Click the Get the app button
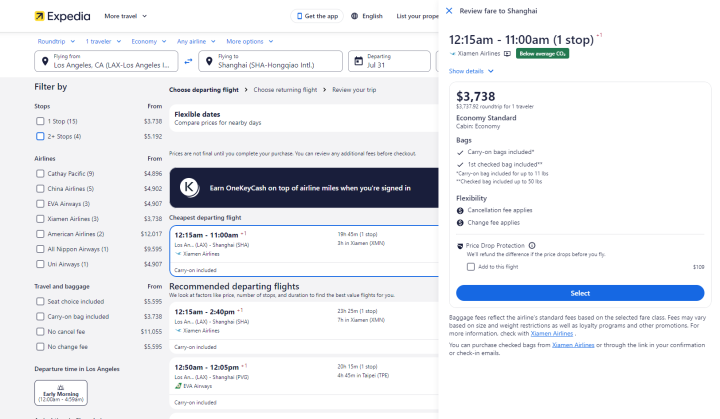This screenshot has height=419, width=720. pos(317,16)
